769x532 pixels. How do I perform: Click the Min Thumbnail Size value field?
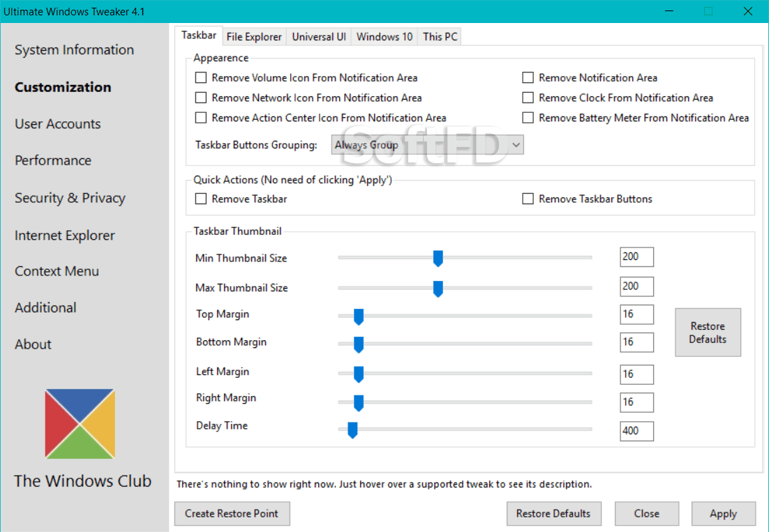click(x=636, y=257)
